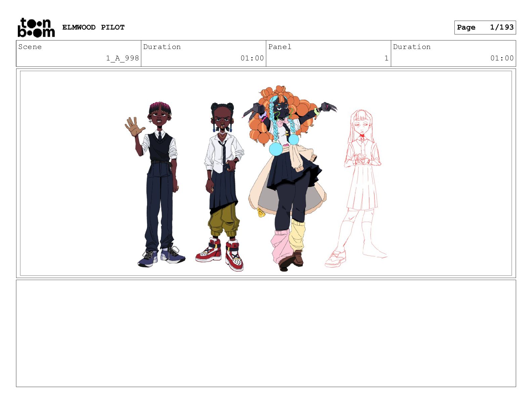Screen dimensions: 532x411
Task: Click the scene name '1_A_998'
Action: pos(122,58)
